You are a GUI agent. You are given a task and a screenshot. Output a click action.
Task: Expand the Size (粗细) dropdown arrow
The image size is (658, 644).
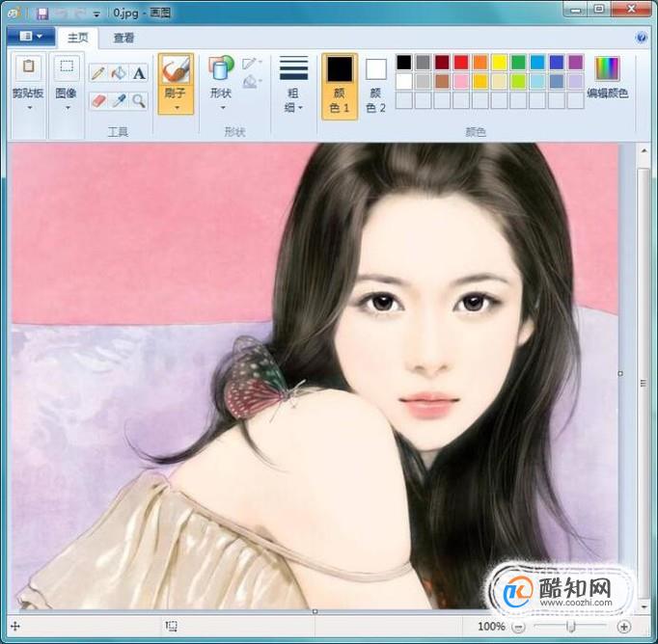pyautogui.click(x=300, y=108)
